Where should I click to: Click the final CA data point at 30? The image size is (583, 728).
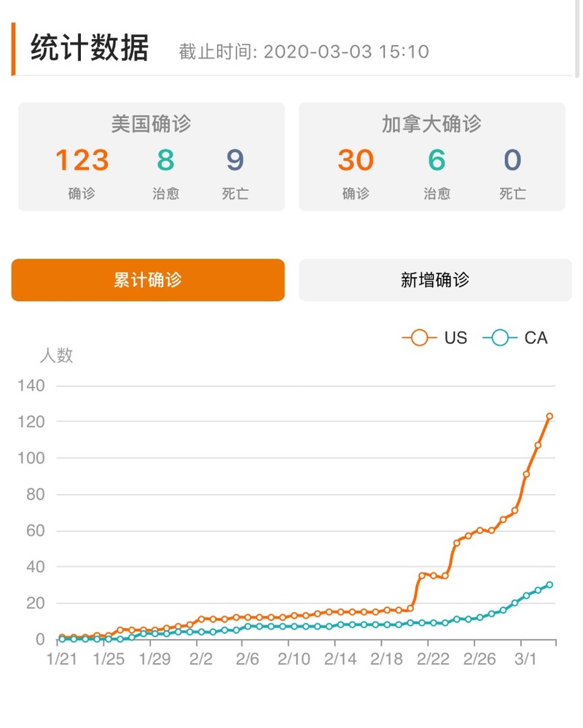pos(549,584)
